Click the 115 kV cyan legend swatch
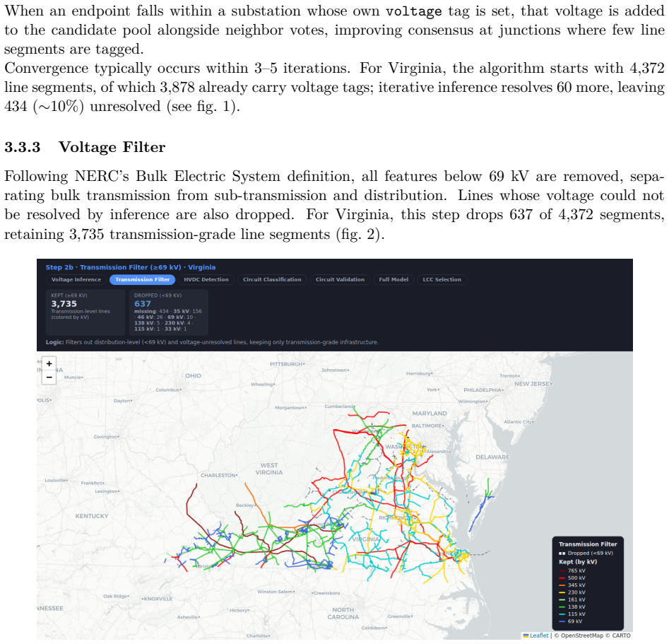669x644 pixels. coord(562,614)
